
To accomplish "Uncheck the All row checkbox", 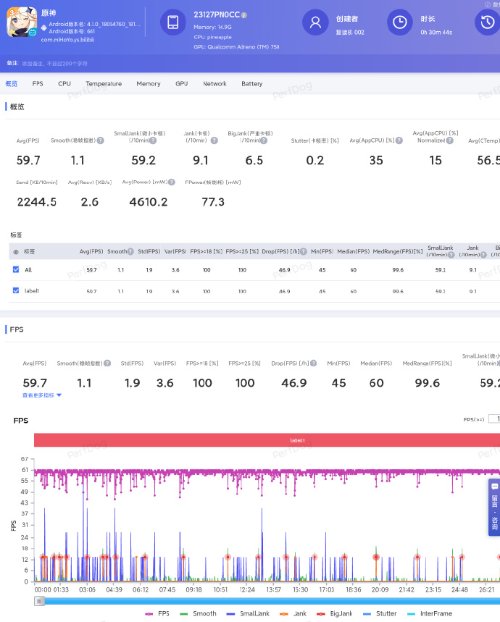I will point(16,269).
